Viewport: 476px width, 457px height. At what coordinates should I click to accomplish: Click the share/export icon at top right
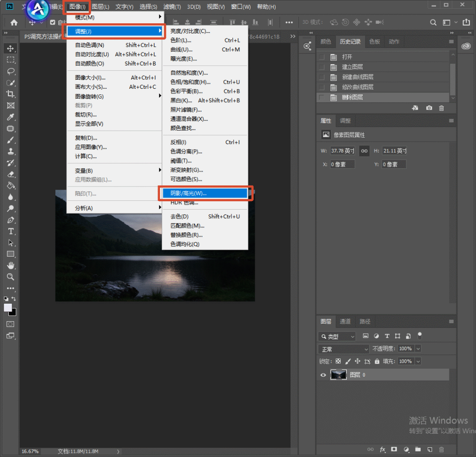click(x=466, y=22)
